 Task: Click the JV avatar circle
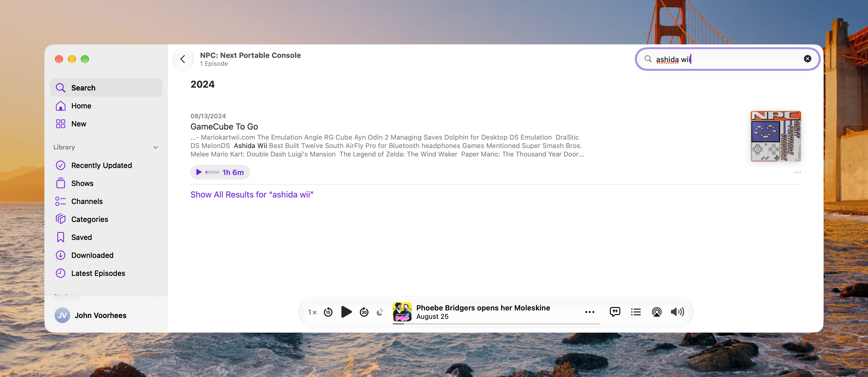click(62, 315)
